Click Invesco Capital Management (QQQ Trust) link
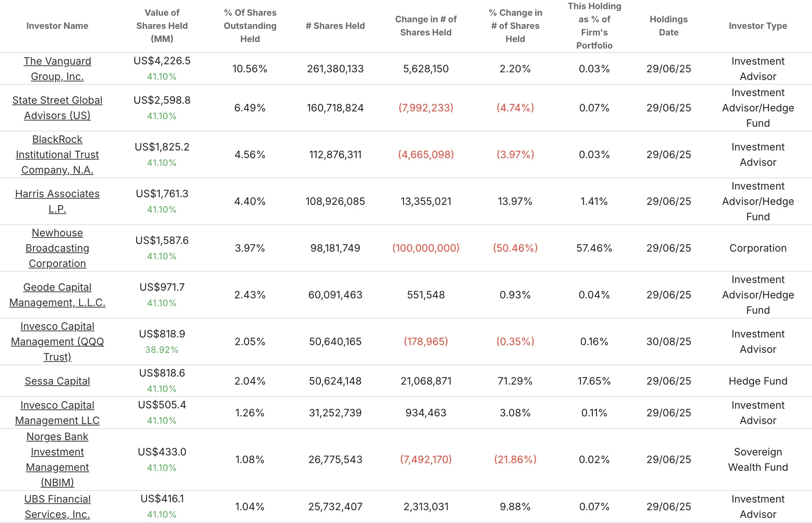 (x=57, y=341)
